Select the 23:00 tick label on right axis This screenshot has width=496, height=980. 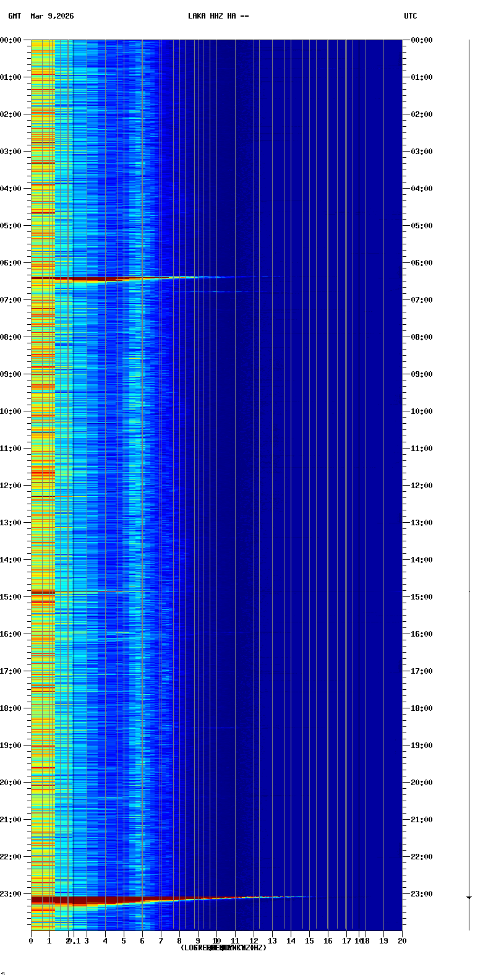pos(422,893)
